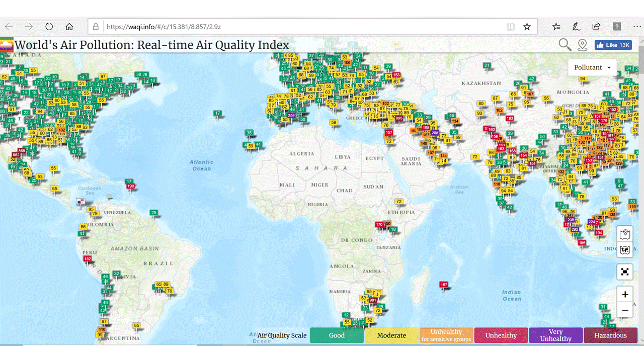
Task: Click the Moderate scale swatch
Action: tap(391, 335)
